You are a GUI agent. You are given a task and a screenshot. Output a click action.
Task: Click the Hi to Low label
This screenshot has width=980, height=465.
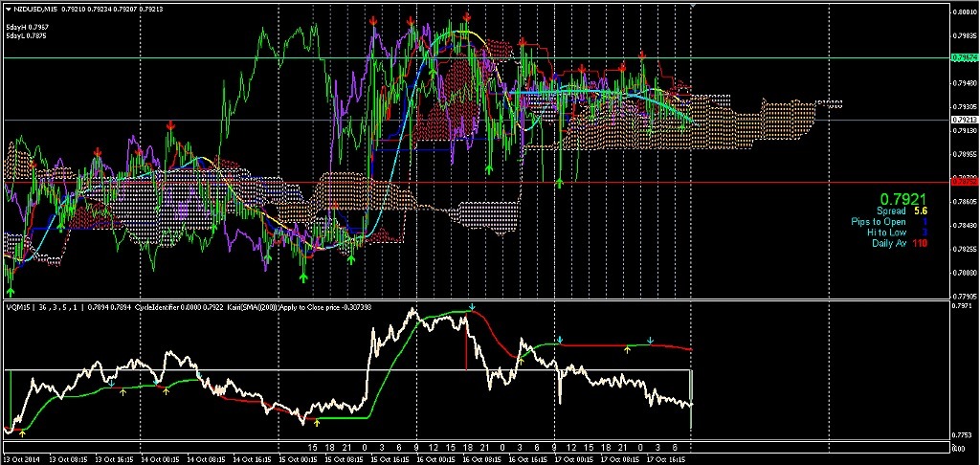click(x=885, y=232)
